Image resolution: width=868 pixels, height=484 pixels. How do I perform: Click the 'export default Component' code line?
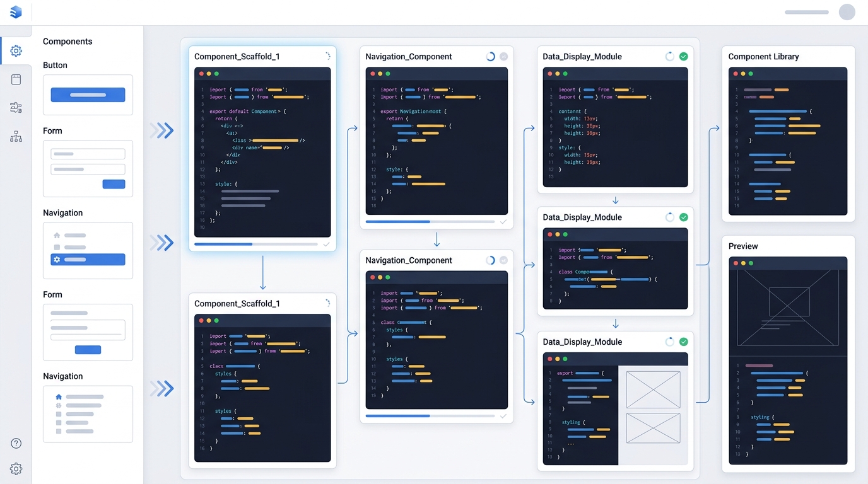[248, 112]
